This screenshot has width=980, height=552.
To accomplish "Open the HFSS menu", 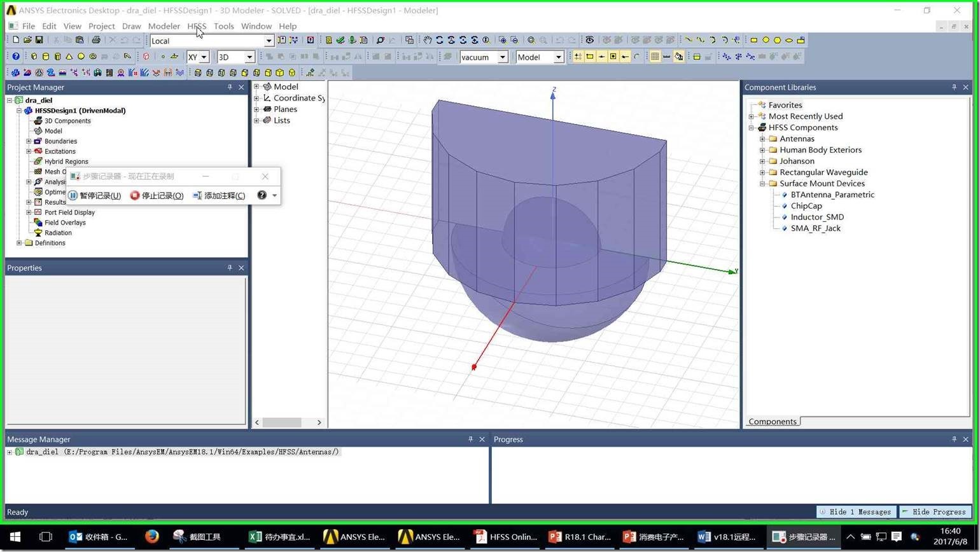I will point(197,26).
